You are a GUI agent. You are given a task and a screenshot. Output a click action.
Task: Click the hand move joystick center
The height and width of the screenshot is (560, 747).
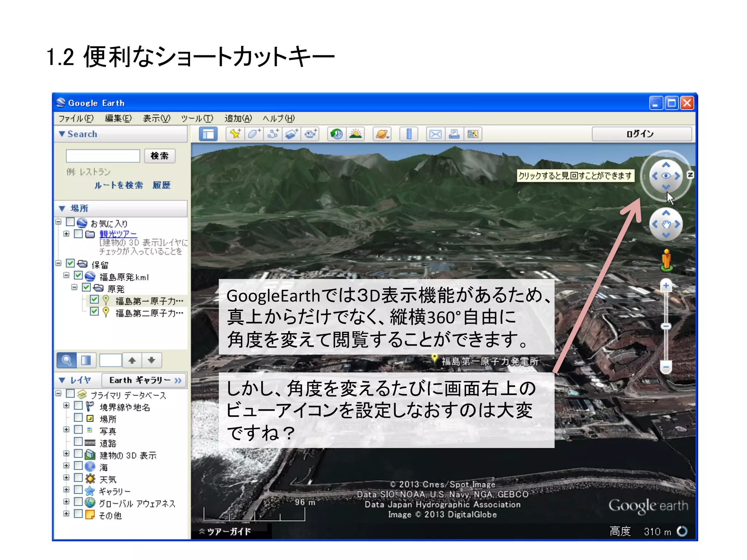pos(666,224)
